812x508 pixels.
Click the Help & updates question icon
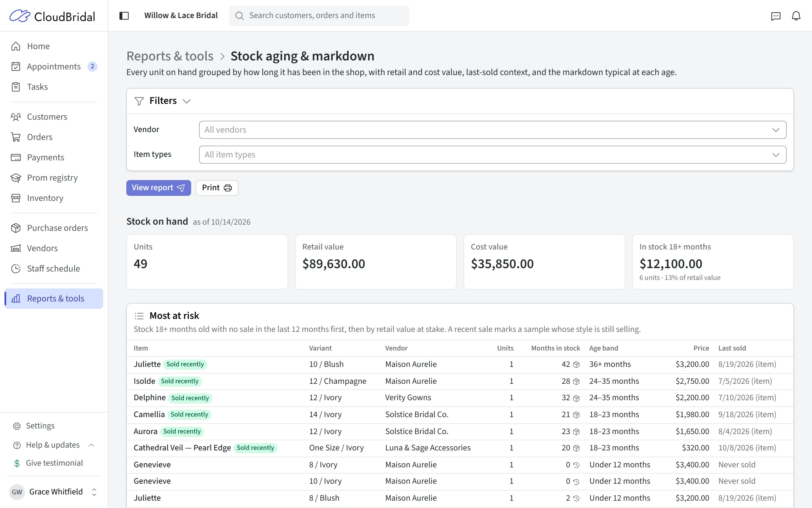coord(17,445)
